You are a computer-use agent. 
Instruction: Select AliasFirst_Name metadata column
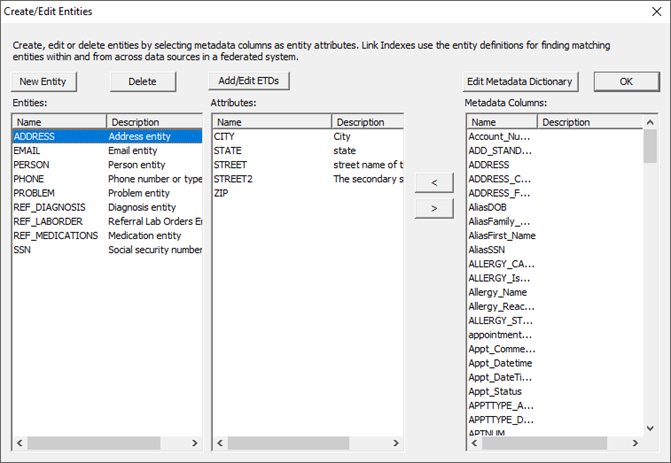(502, 235)
